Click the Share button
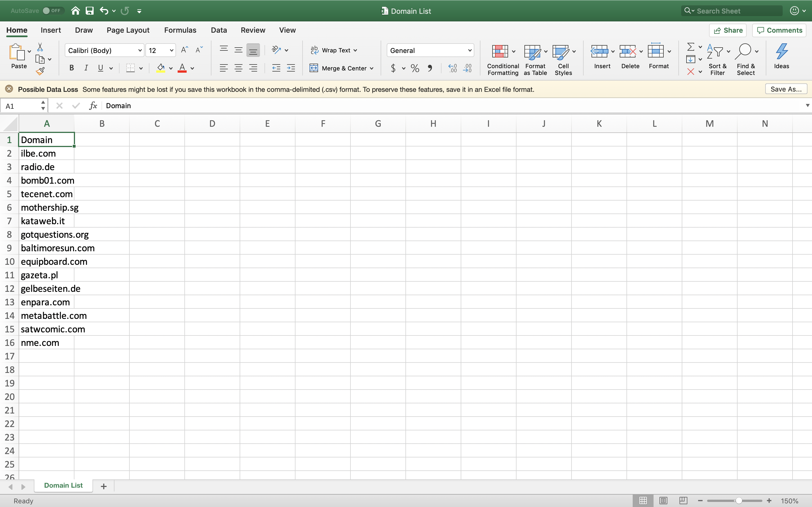 728,30
